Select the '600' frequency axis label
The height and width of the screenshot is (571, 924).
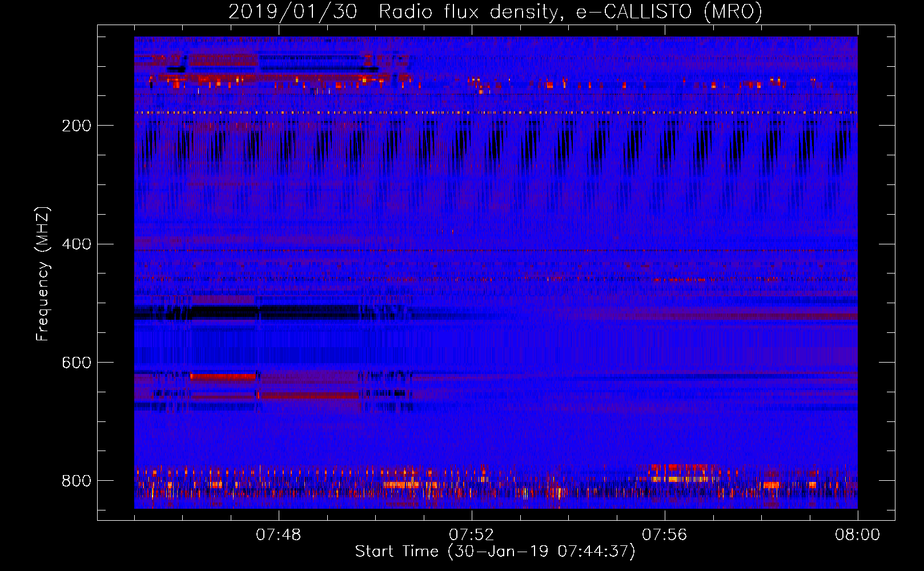tap(77, 363)
